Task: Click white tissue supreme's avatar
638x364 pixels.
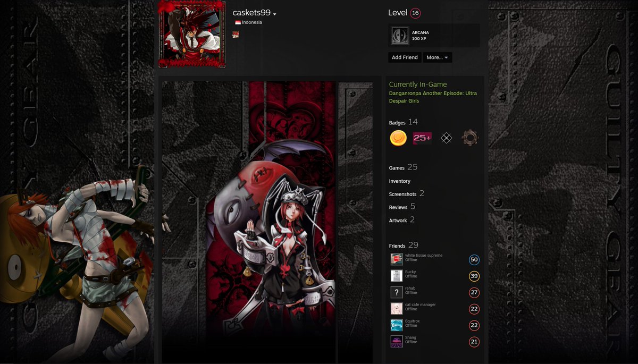Action: click(x=397, y=259)
